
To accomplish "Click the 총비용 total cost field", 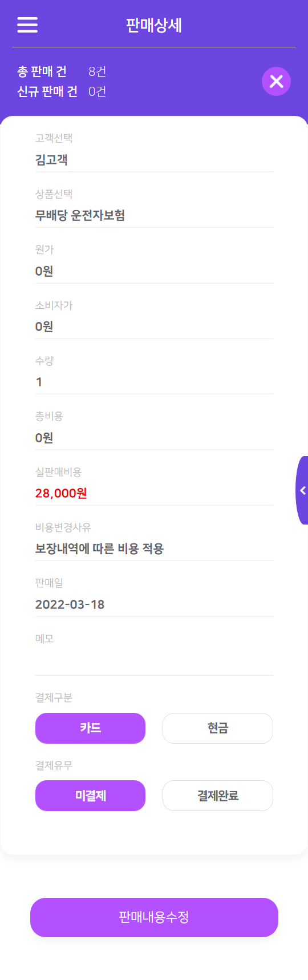I will [154, 438].
